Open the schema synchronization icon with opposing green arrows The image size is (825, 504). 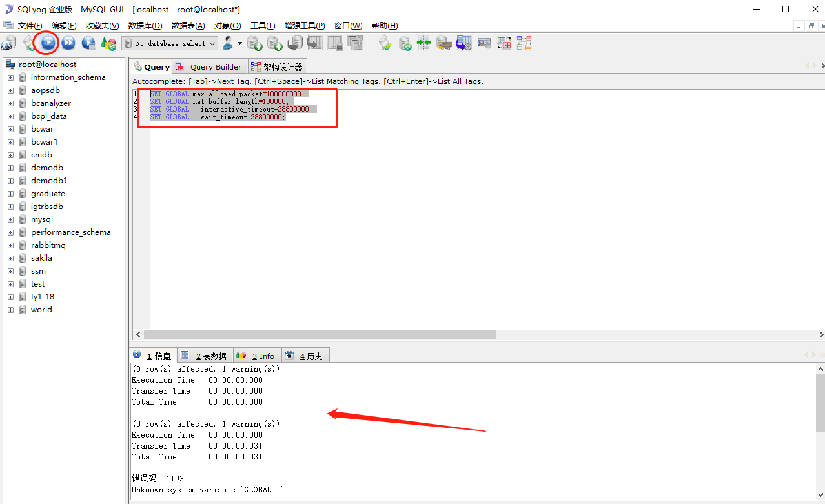tap(423, 43)
